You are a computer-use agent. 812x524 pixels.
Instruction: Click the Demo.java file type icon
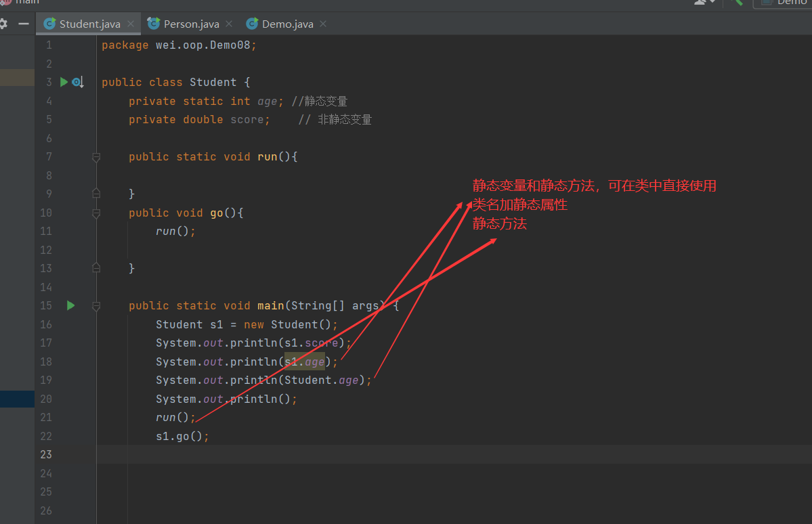click(x=252, y=24)
